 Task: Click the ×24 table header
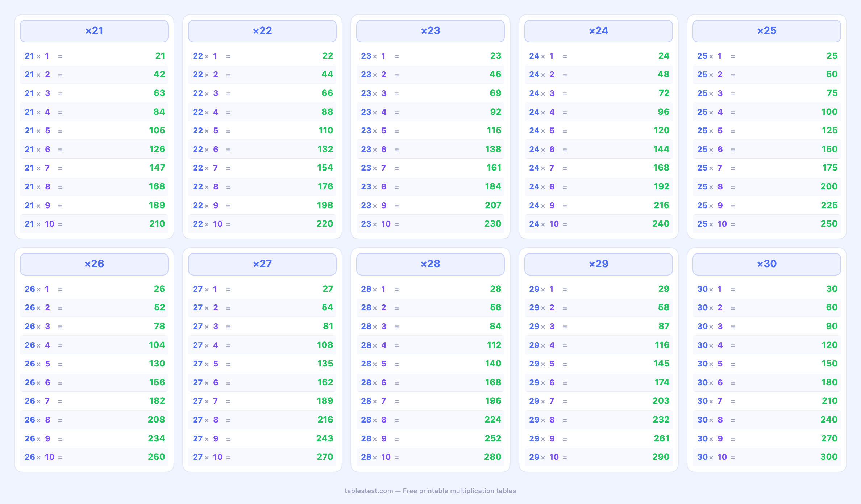[598, 31]
